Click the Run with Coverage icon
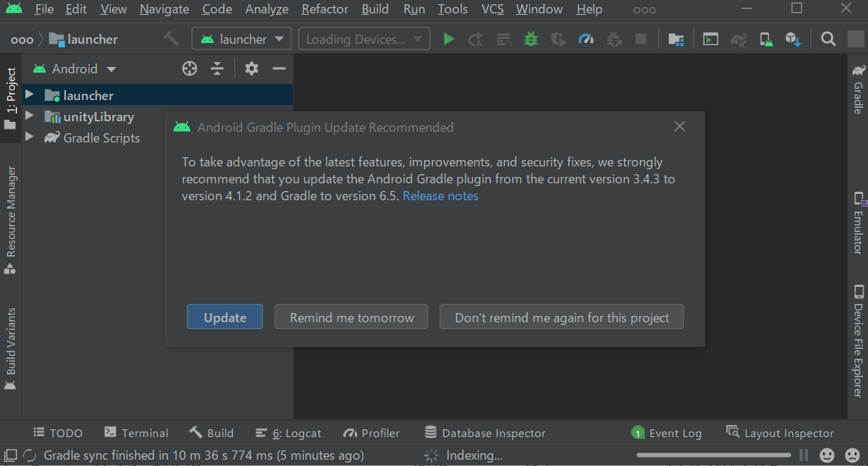This screenshot has height=466, width=868. pyautogui.click(x=558, y=39)
